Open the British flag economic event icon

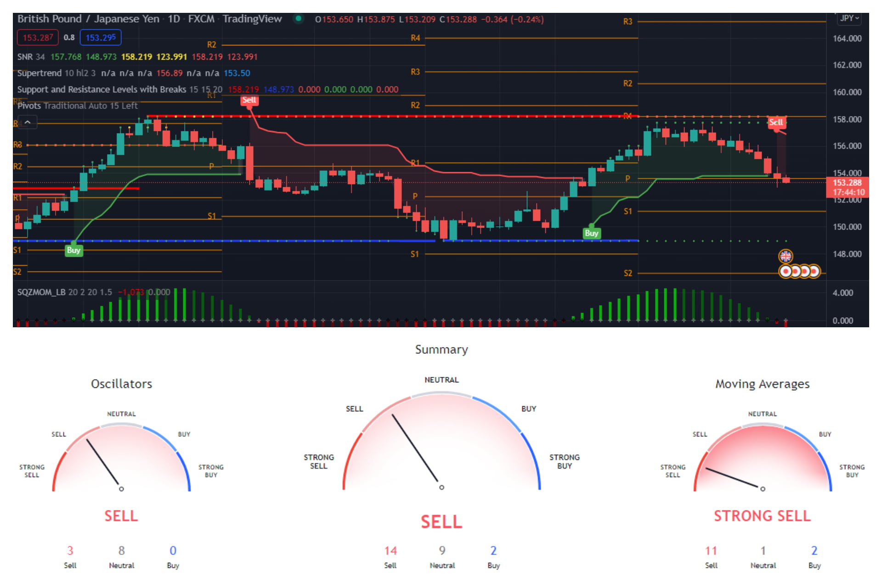(x=786, y=256)
